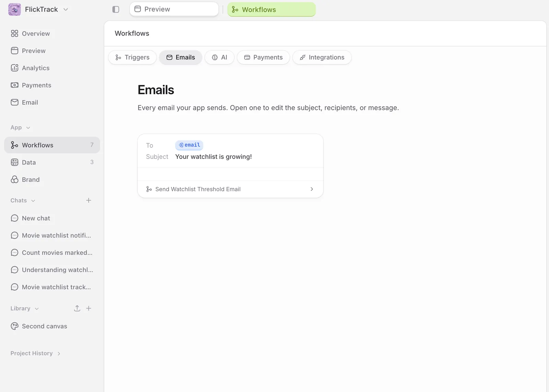
Task: Collapse the Chats section chevron
Action: click(33, 201)
